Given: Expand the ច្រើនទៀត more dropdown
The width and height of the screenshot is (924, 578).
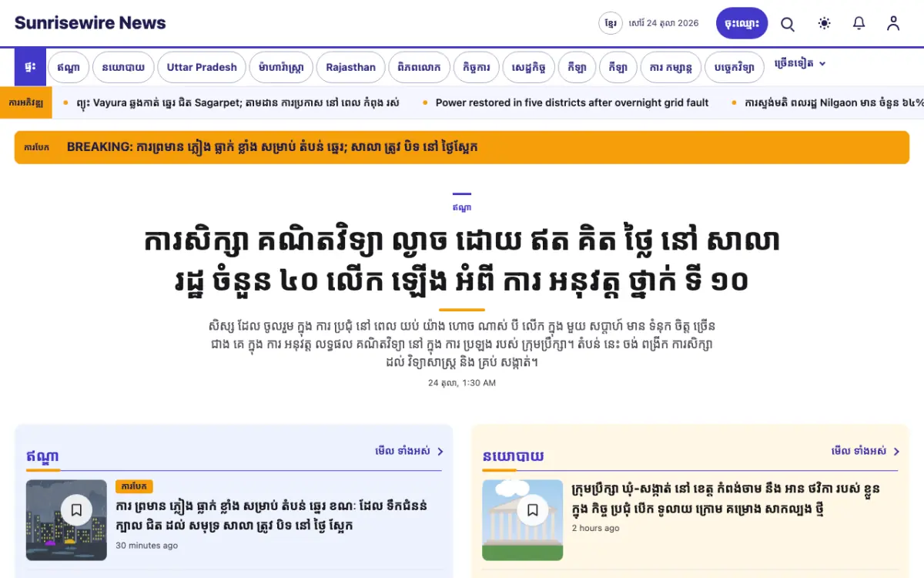Looking at the screenshot, I should click(x=800, y=64).
